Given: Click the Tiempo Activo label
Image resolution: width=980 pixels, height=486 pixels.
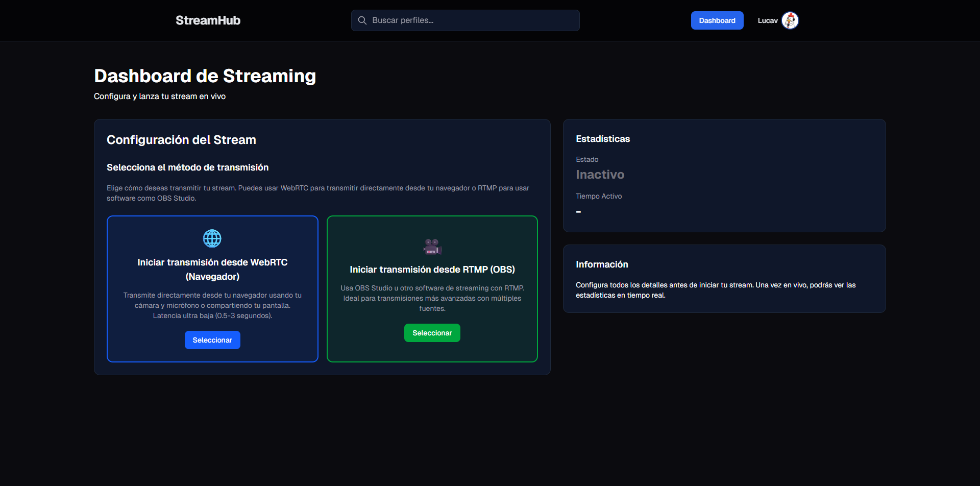Looking at the screenshot, I should coord(598,196).
